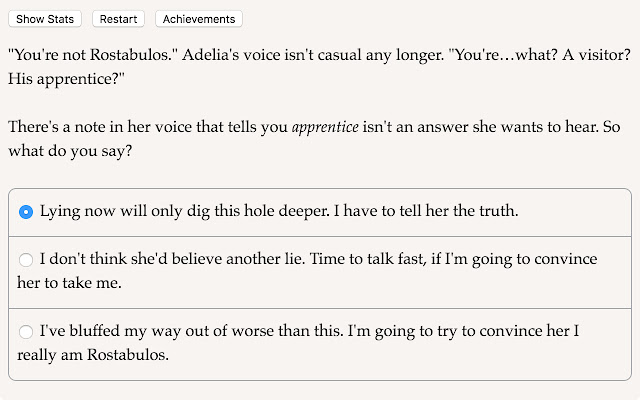
Task: Click "I have to tell her the truth" text
Action: [x=426, y=211]
